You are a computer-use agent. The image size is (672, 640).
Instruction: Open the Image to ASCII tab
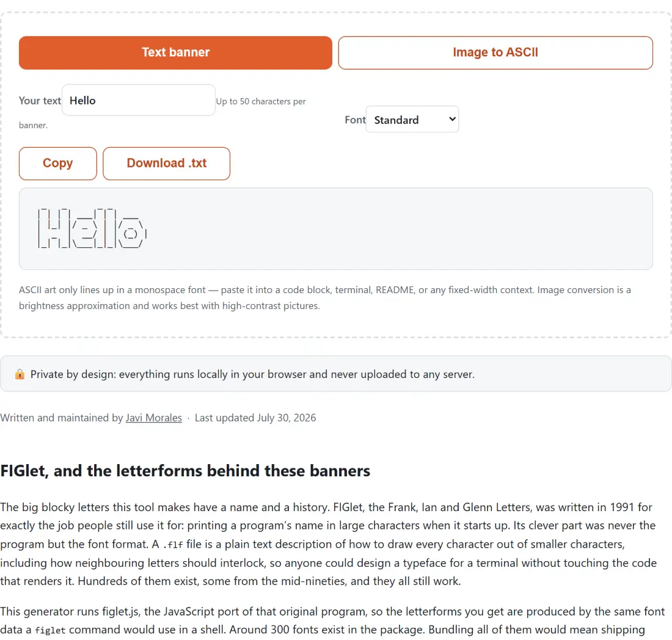[x=495, y=53]
